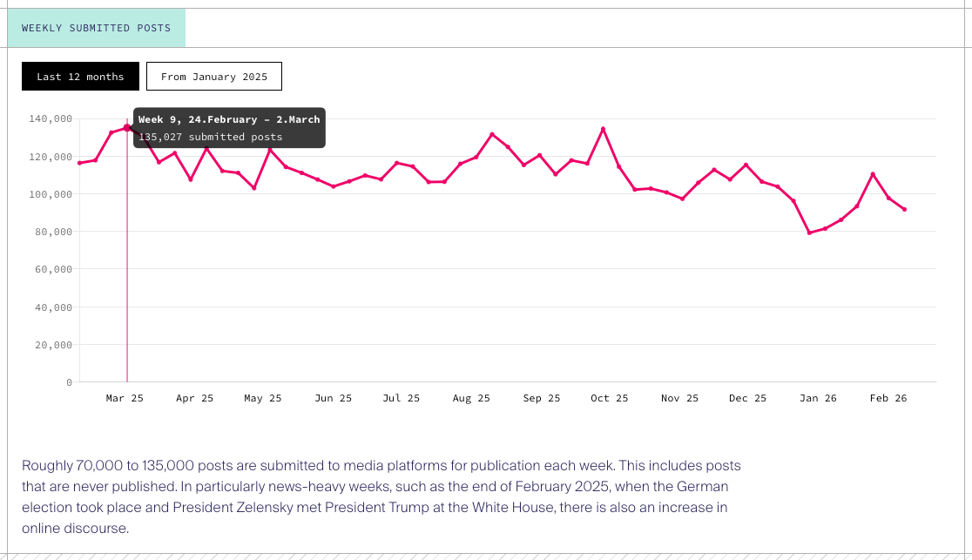Click the "Jun 25" x-axis label

click(x=334, y=398)
